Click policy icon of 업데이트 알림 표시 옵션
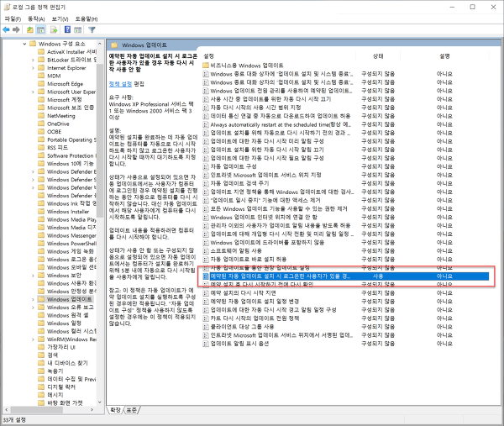 206,344
